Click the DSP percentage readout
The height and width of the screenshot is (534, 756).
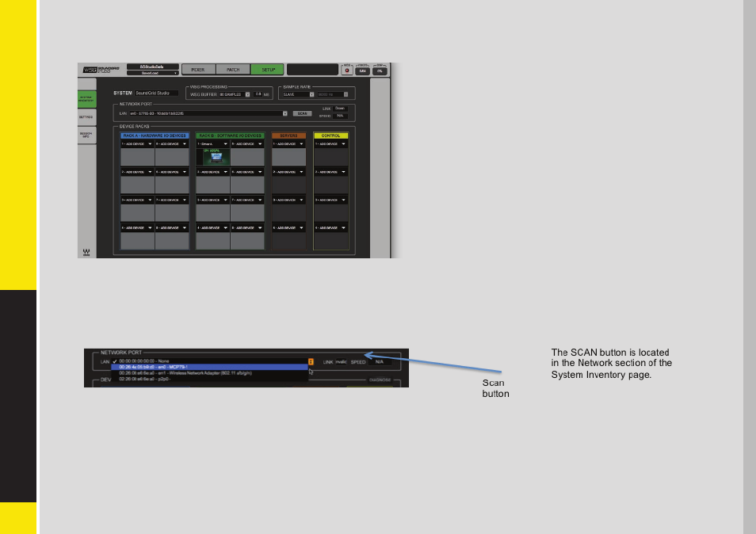[380, 71]
